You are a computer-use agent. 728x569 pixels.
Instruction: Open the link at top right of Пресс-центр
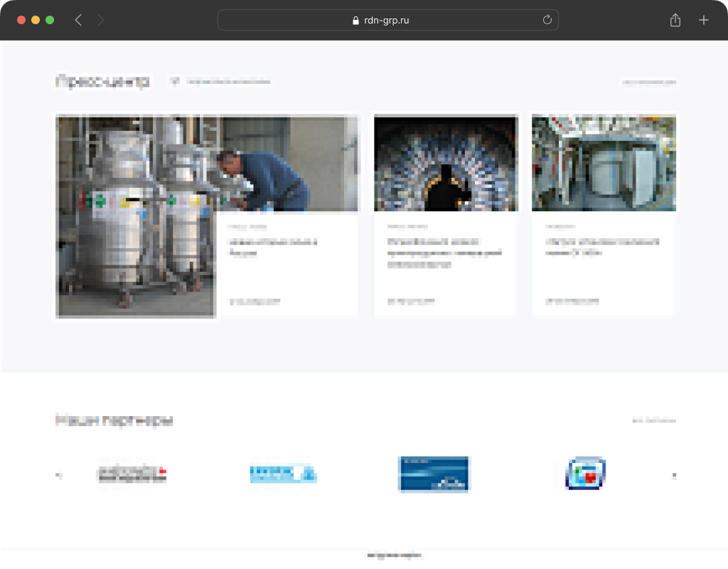pyautogui.click(x=649, y=83)
